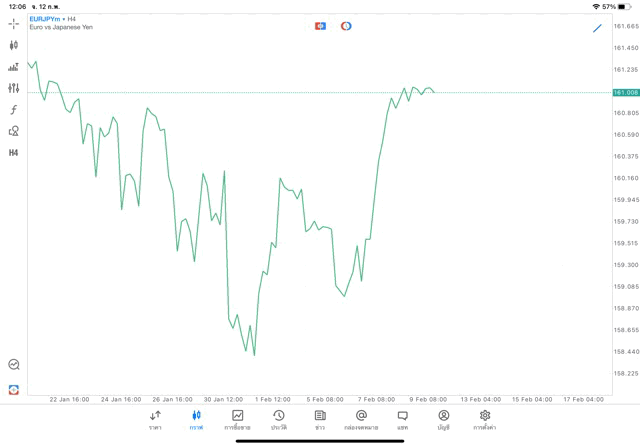The width and height of the screenshot is (640, 447).
Task: Change chart type via candlestick icon
Action: [14, 45]
